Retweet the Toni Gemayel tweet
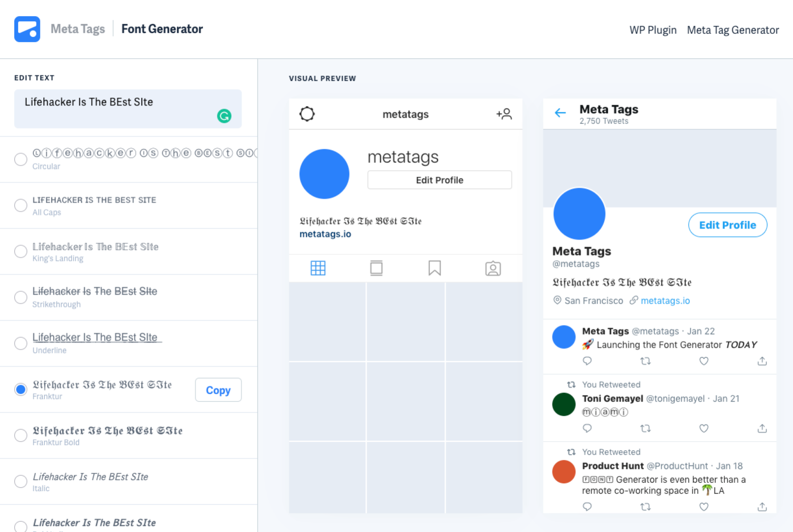Screen dimensions: 793x532 pyautogui.click(x=645, y=429)
